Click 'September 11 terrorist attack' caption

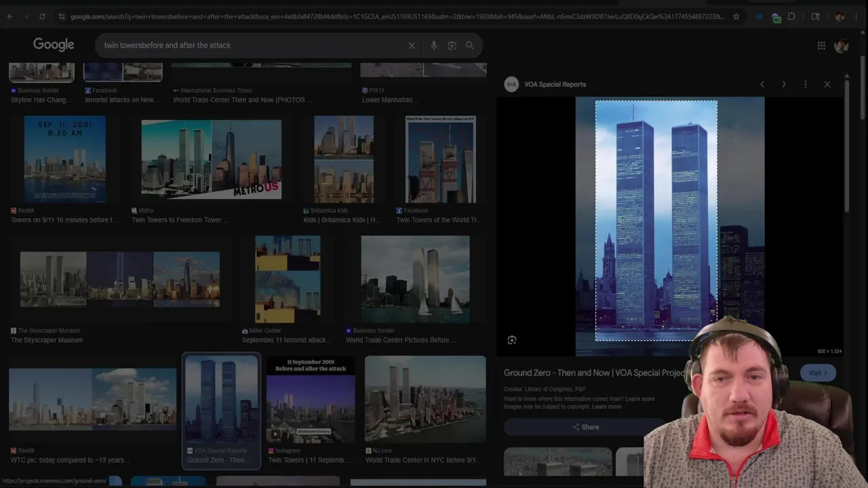(284, 340)
